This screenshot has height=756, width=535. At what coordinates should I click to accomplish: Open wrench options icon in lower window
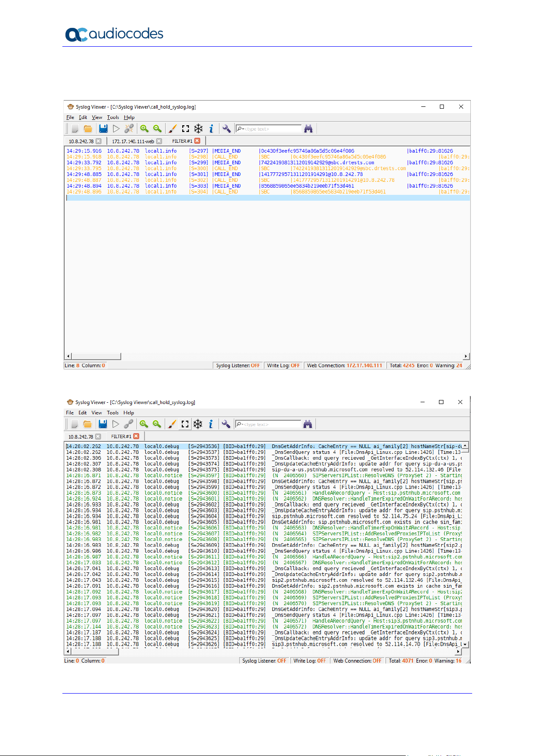[226, 424]
